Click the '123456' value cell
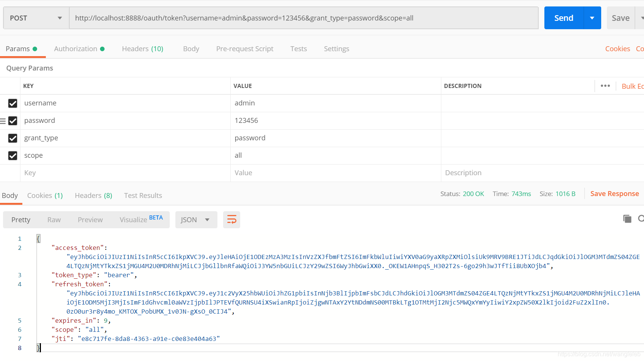This screenshot has height=361, width=644. click(336, 121)
